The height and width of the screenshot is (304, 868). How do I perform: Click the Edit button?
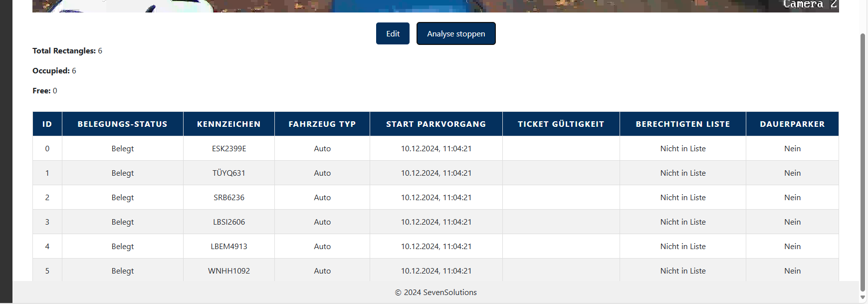(393, 33)
